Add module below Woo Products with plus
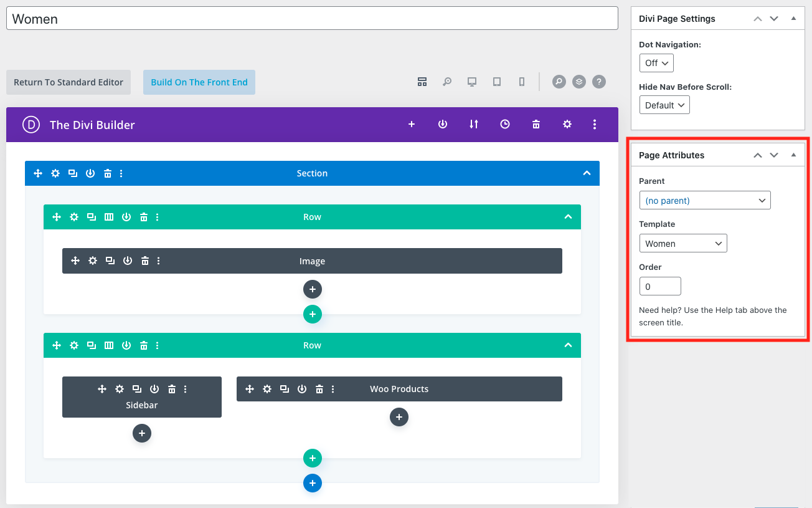 tap(399, 417)
